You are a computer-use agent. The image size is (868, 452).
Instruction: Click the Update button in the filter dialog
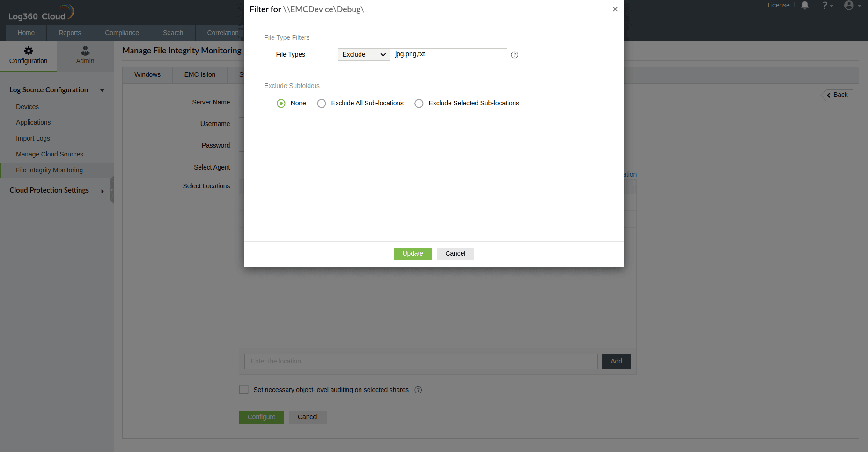412,253
